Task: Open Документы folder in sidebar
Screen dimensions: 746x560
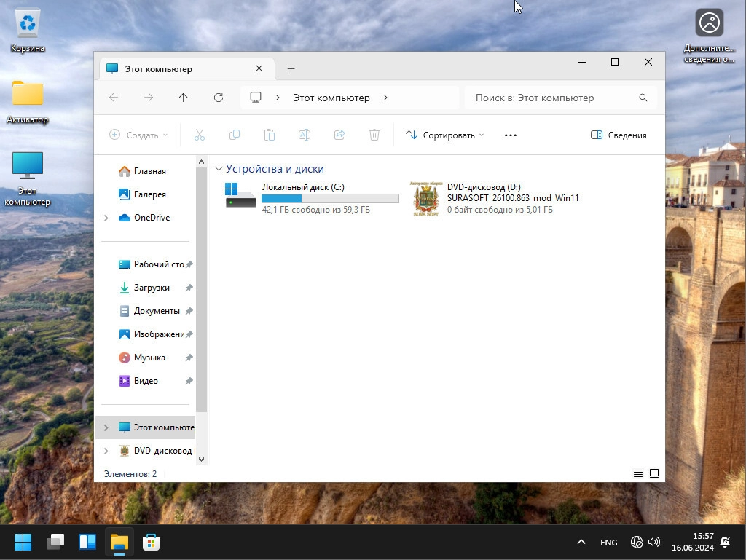Action: [x=150, y=311]
